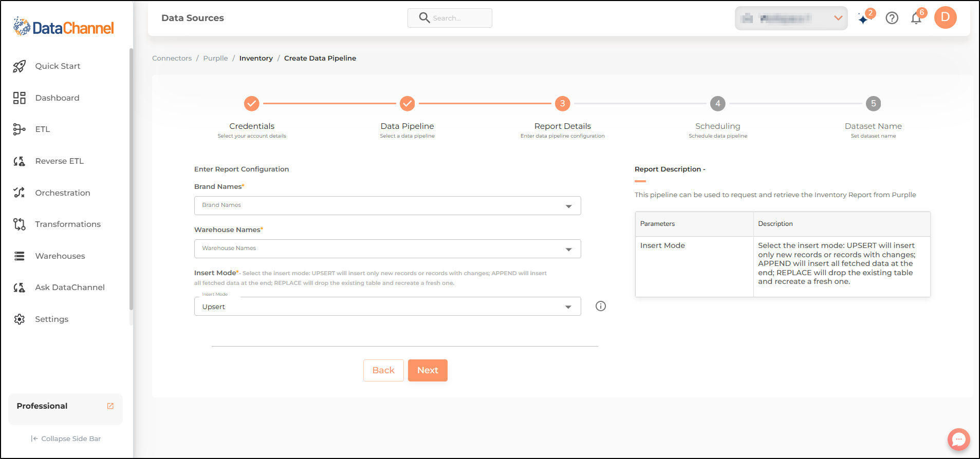Image resolution: width=980 pixels, height=459 pixels.
Task: Click the Parameters table header
Action: [x=694, y=224]
